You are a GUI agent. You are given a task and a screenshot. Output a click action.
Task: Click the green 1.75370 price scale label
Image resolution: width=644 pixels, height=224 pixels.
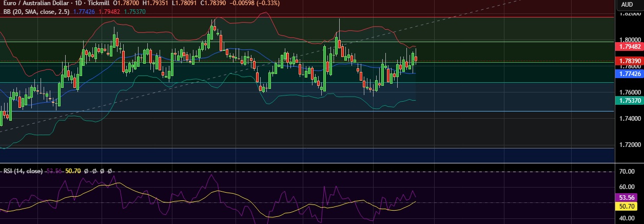pyautogui.click(x=629, y=101)
